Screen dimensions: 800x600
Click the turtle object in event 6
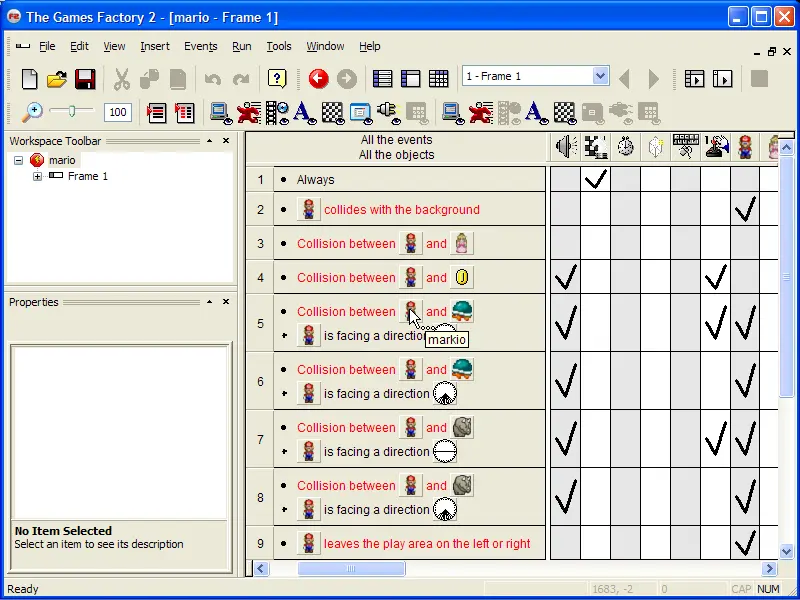pyautogui.click(x=462, y=370)
